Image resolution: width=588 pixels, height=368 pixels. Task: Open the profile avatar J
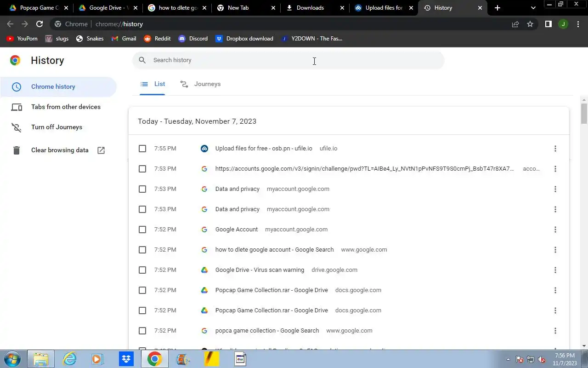click(563, 24)
